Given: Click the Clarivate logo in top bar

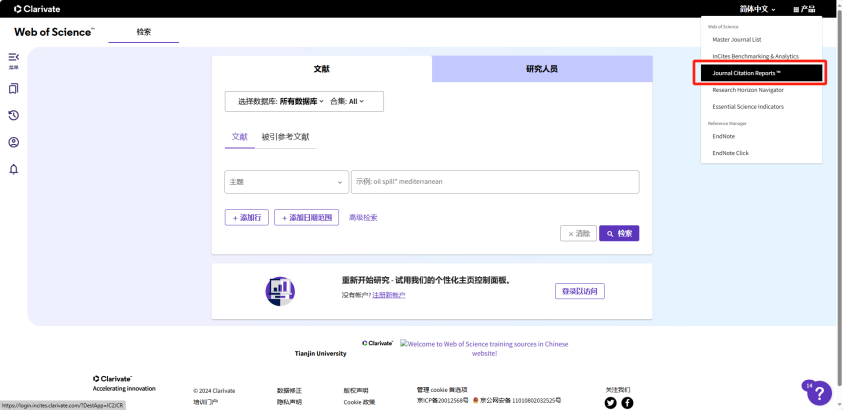Looking at the screenshot, I should point(37,9).
